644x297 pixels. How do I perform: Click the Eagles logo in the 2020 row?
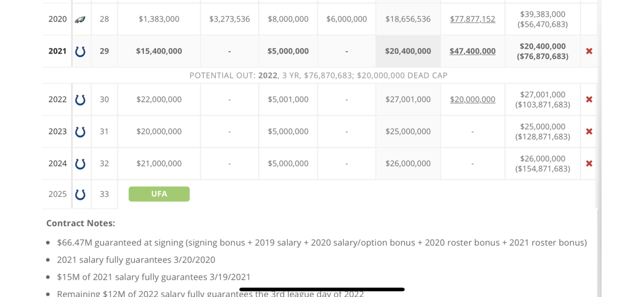80,19
